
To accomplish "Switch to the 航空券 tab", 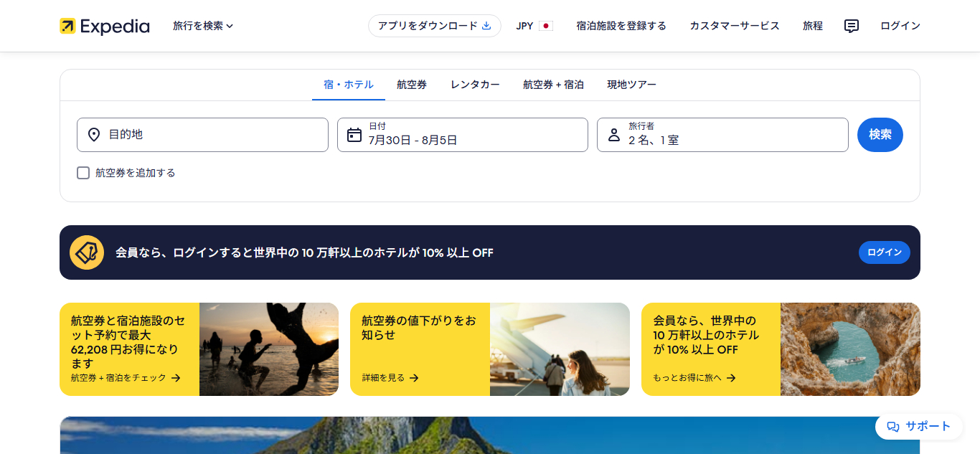I will (412, 85).
